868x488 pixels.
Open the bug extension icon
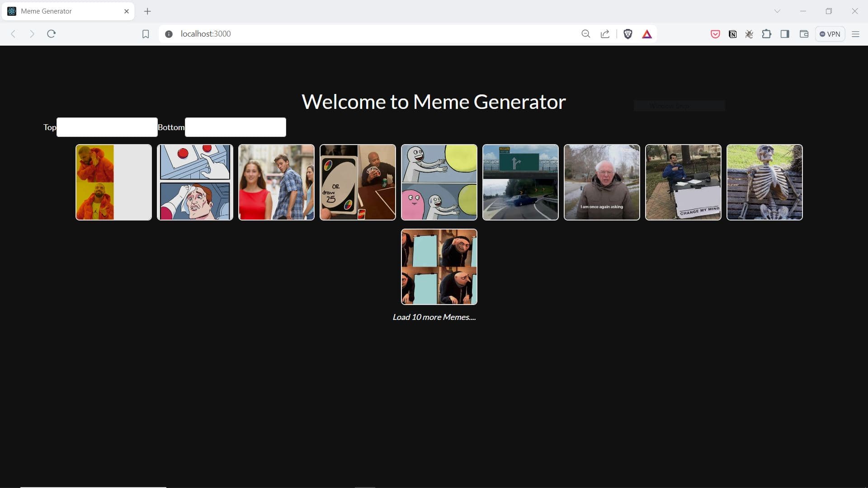(x=749, y=34)
